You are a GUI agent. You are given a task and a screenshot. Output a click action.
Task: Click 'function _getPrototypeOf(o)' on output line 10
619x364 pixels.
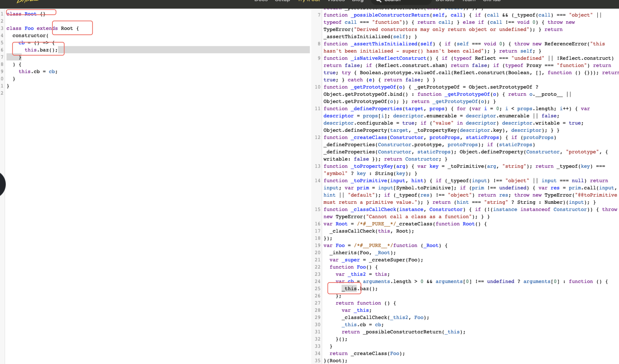tap(364, 87)
